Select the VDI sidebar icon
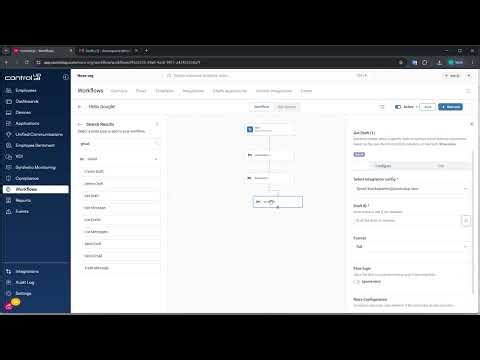Image resolution: width=480 pixels, height=360 pixels. (9, 156)
